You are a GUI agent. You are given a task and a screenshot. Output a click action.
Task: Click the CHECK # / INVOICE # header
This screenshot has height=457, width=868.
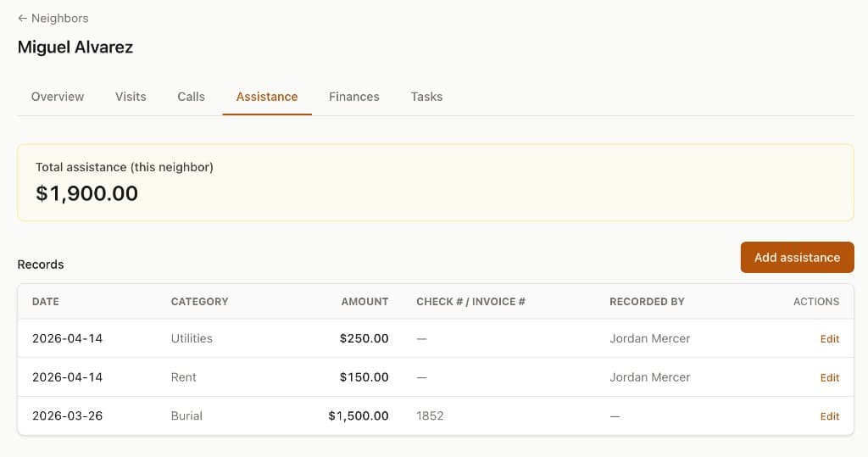470,301
